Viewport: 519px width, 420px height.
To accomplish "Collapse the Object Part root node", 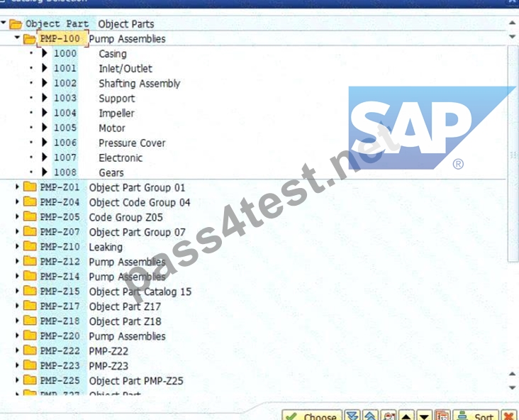I will (4, 23).
